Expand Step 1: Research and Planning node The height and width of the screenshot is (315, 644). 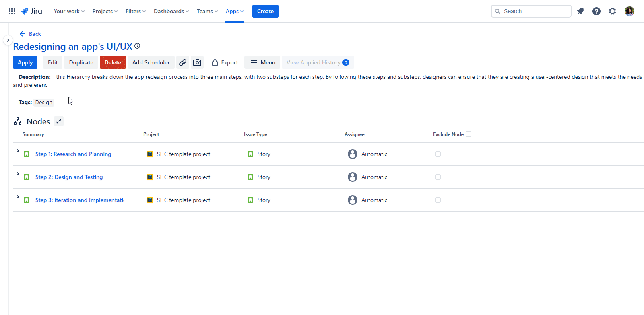click(18, 151)
